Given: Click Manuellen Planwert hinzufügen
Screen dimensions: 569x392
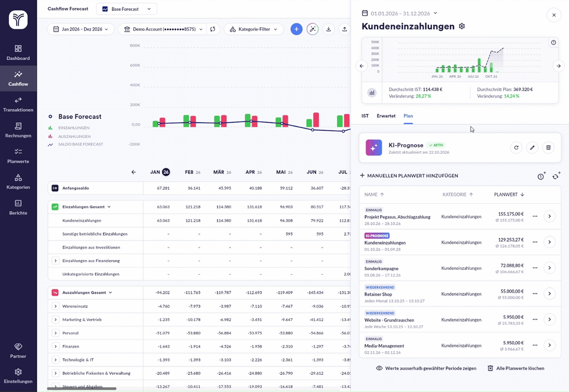Looking at the screenshot, I should [x=409, y=176].
